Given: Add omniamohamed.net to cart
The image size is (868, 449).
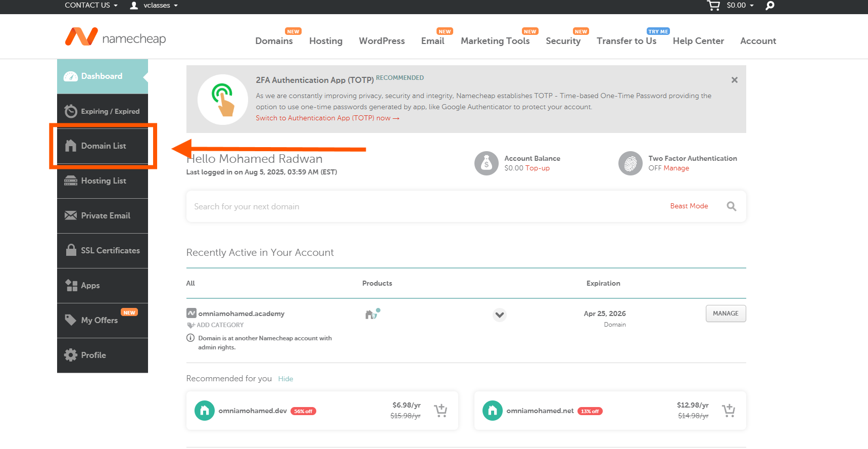Looking at the screenshot, I should (x=729, y=411).
